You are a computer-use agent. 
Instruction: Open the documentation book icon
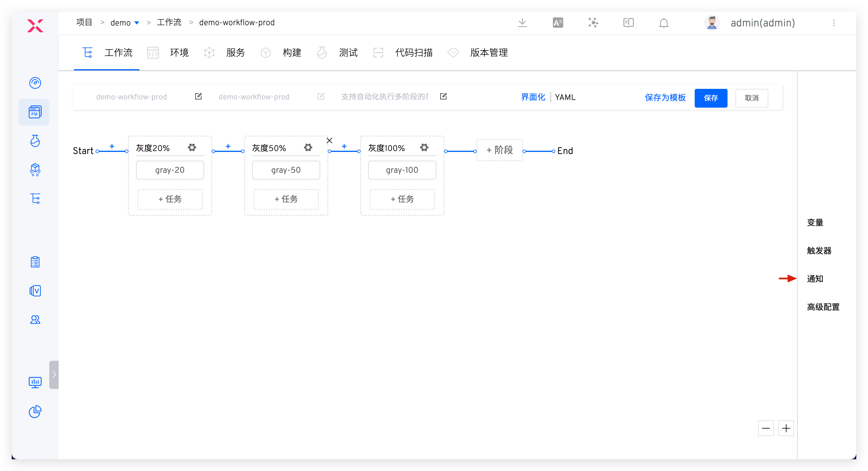pyautogui.click(x=628, y=23)
